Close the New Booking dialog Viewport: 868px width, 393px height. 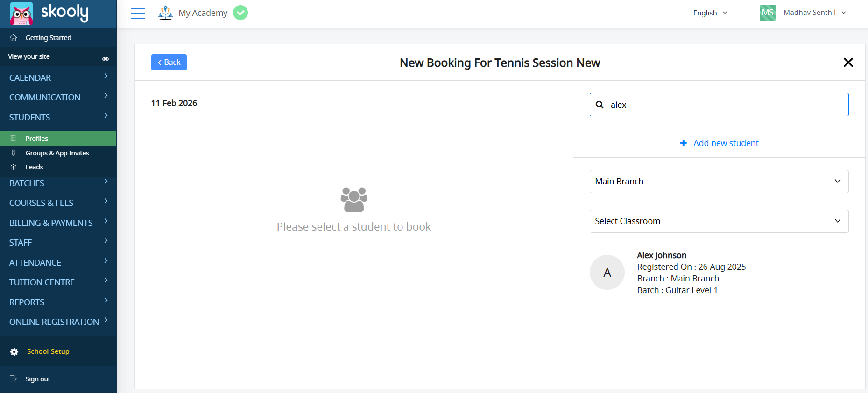click(848, 63)
